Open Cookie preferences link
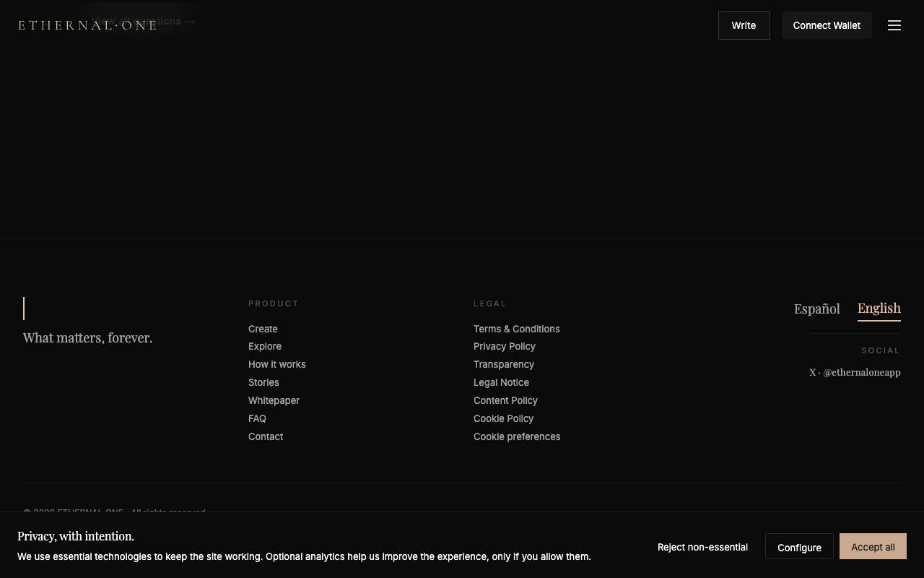This screenshot has width=924, height=578. pos(517,436)
